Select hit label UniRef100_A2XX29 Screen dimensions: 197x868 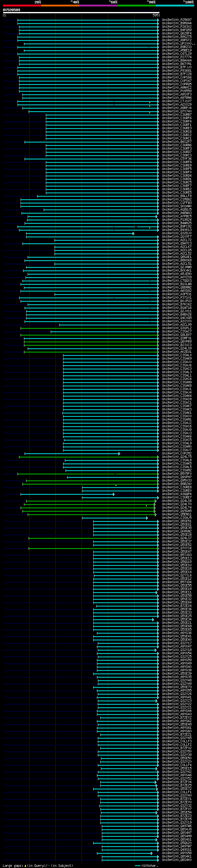click(x=176, y=104)
